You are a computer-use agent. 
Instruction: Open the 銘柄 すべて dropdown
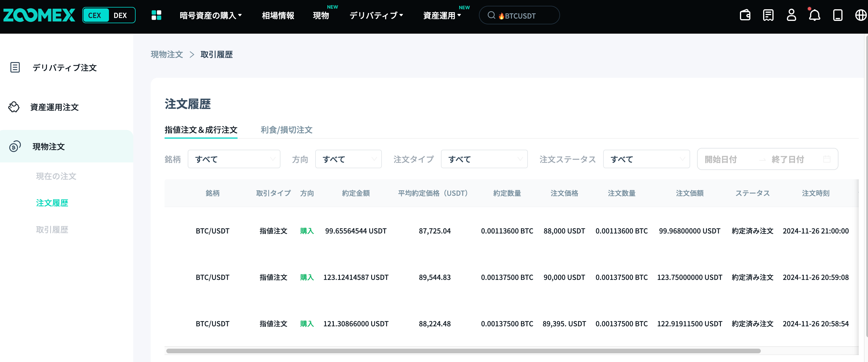234,159
